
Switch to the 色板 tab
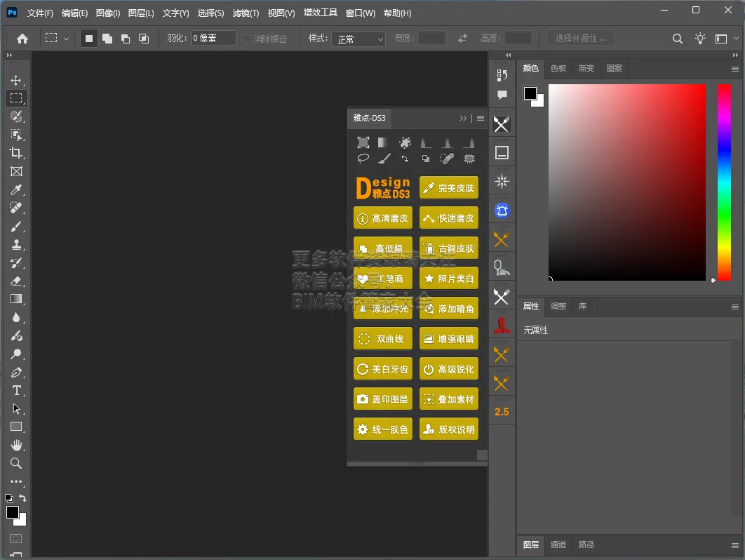pyautogui.click(x=558, y=69)
